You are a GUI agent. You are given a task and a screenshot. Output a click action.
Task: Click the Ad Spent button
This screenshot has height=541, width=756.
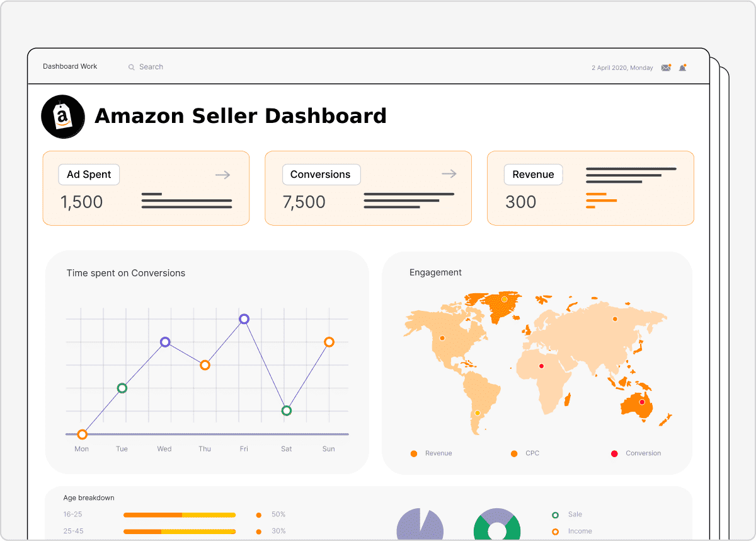[x=89, y=175]
